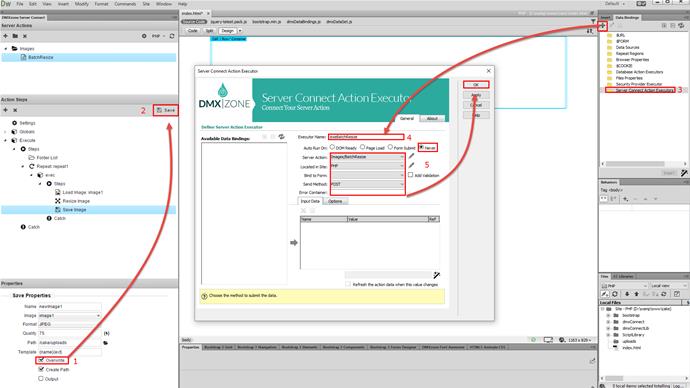Click the new folder icon in Server Actions
Viewport: 690px width, 388px height.
click(x=15, y=36)
